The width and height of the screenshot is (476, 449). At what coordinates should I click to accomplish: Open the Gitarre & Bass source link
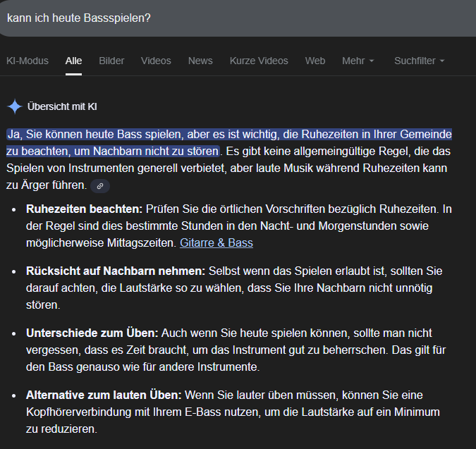[216, 242]
